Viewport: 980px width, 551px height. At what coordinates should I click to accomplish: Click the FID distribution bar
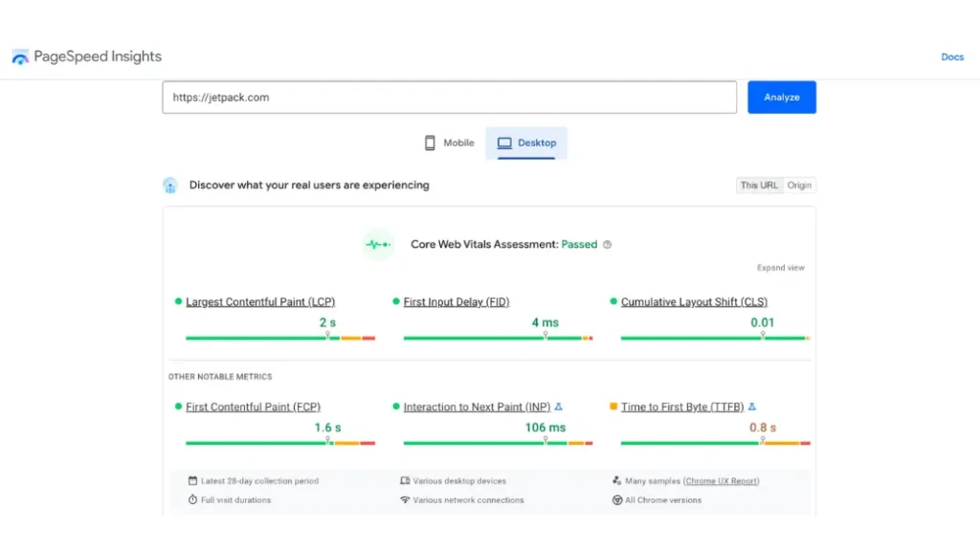click(498, 338)
